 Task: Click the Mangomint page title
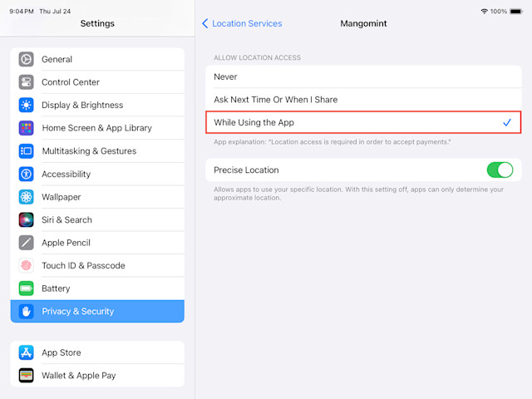point(363,23)
